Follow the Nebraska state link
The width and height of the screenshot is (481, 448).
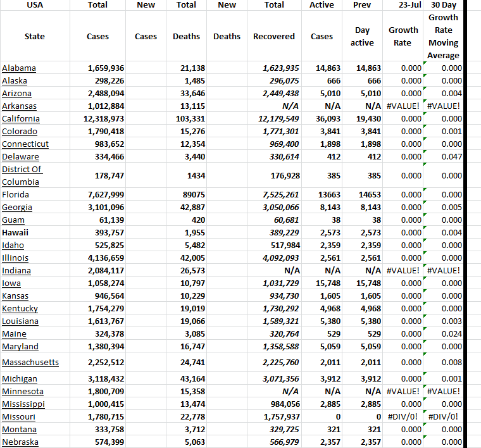[x=20, y=442]
